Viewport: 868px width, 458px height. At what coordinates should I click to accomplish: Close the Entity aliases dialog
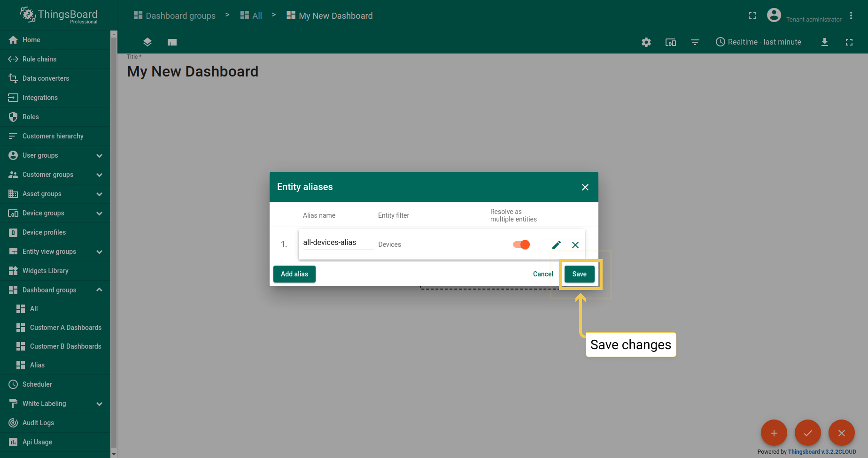(x=585, y=187)
